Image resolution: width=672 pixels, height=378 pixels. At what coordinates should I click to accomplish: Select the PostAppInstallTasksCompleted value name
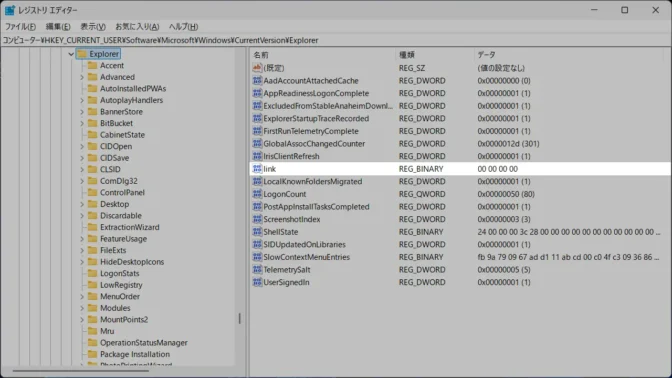point(316,207)
